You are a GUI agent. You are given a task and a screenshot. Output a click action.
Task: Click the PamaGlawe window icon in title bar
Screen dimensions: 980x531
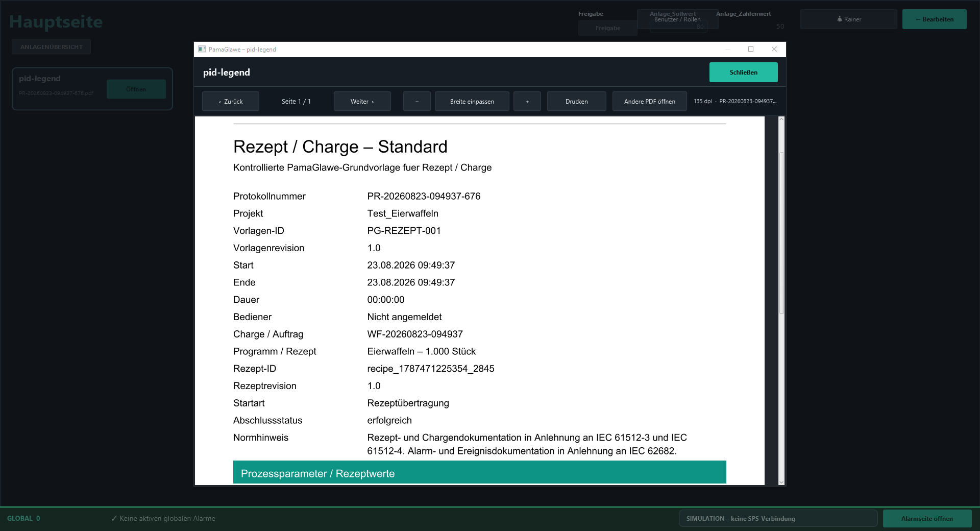(x=202, y=50)
